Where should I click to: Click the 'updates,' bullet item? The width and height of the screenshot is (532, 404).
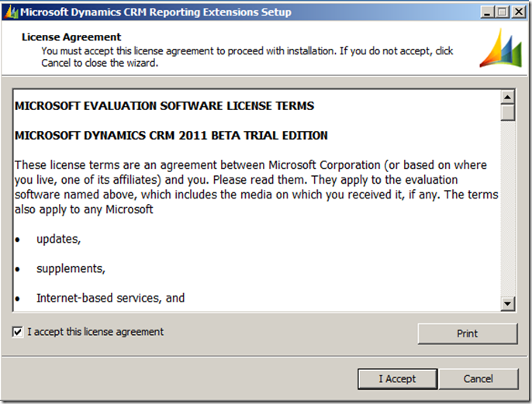(x=58, y=239)
